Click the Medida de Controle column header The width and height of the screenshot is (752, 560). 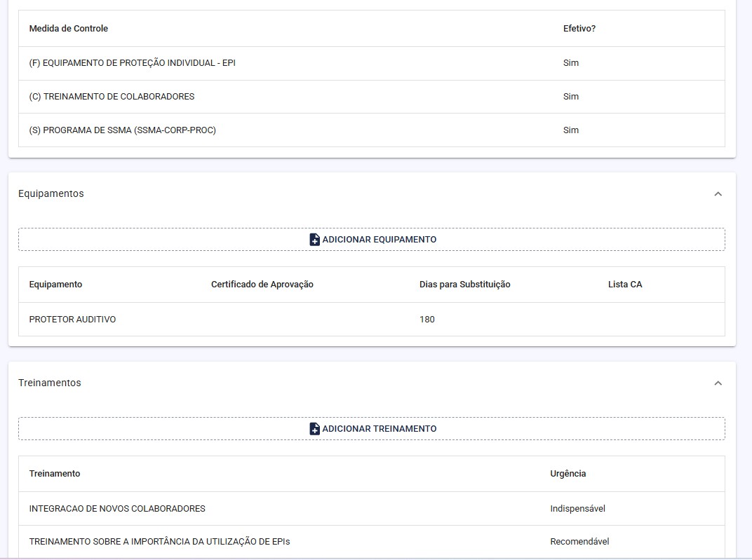pyautogui.click(x=68, y=29)
